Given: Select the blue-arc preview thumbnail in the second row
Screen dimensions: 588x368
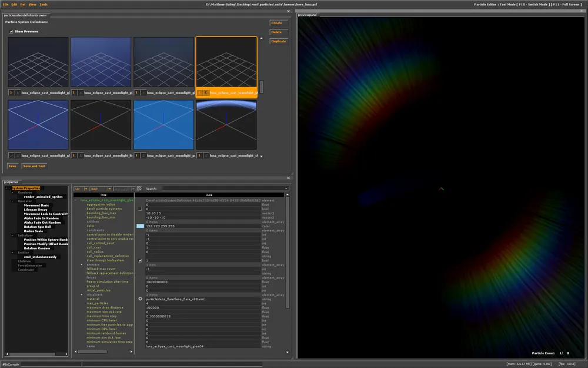Looking at the screenshot, I should (226, 125).
